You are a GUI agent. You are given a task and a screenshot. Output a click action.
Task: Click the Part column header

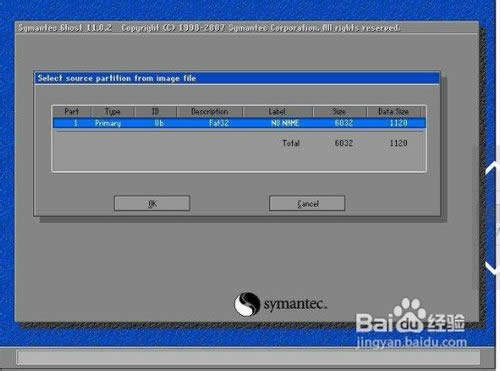[72, 111]
